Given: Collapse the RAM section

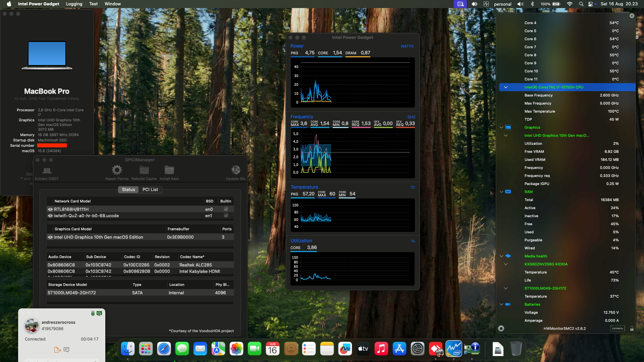Looking at the screenshot, I should point(501,192).
